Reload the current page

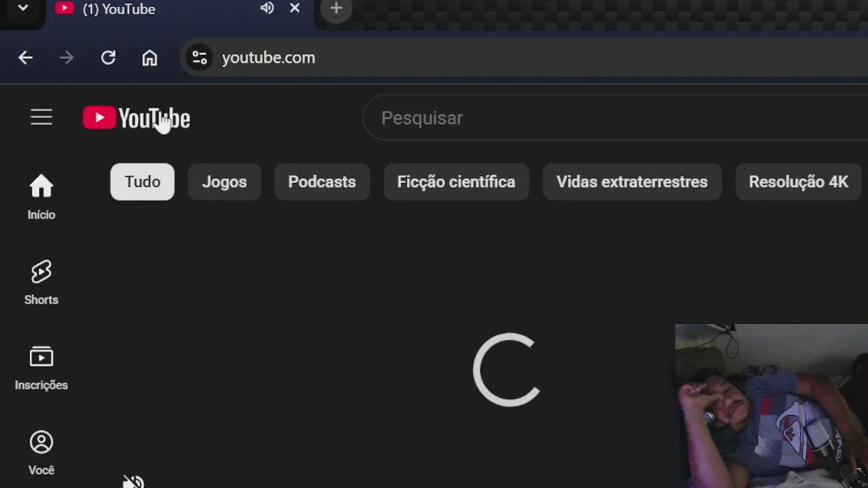(x=108, y=58)
